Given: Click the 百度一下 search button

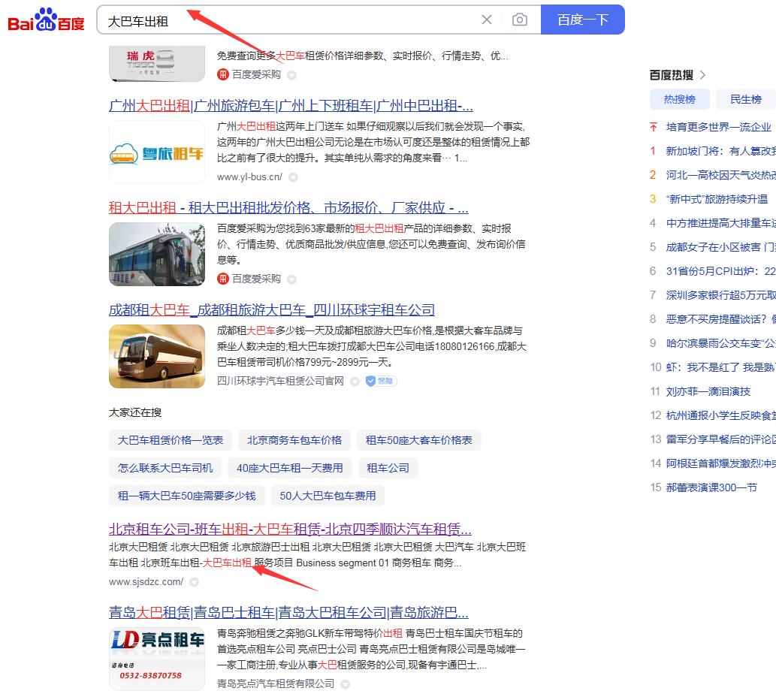Looking at the screenshot, I should click(x=582, y=20).
